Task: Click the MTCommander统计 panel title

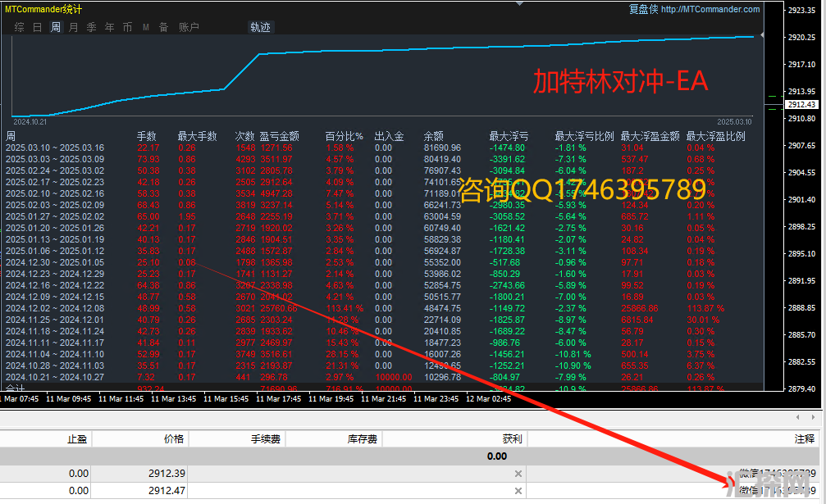Action: 43,9
